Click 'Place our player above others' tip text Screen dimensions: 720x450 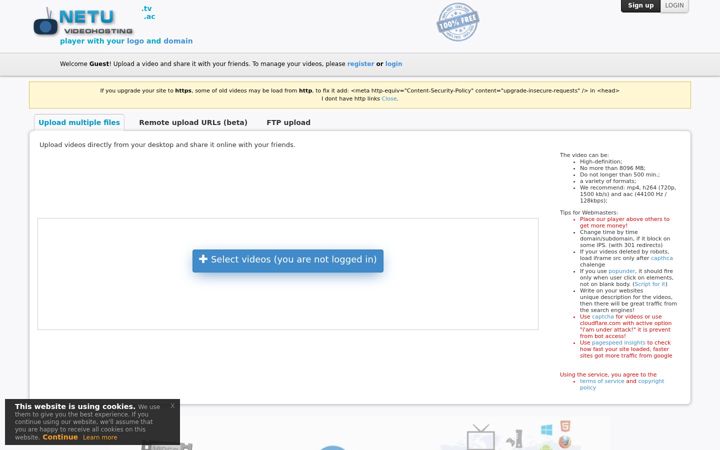pos(624,222)
